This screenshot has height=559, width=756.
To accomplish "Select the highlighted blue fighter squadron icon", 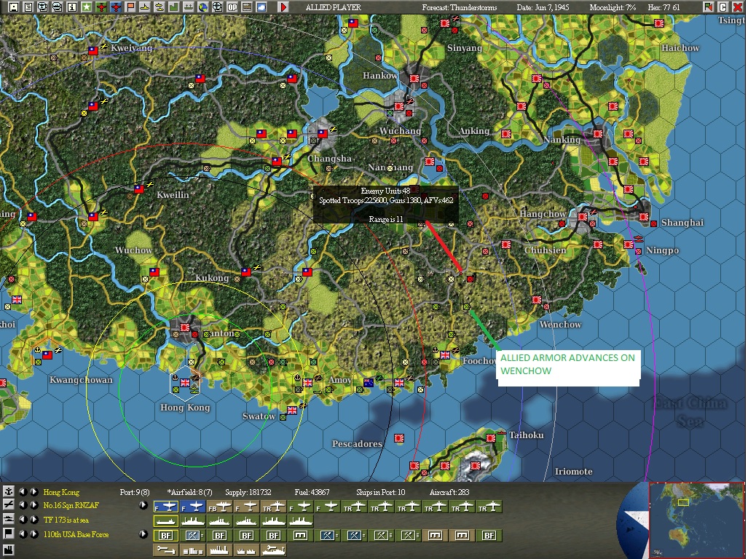I will coord(166,507).
